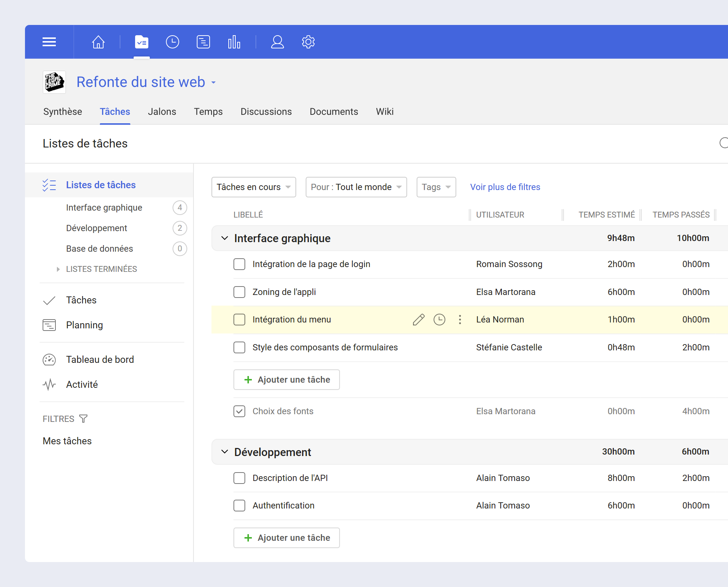Check the Description de l'API task

239,478
